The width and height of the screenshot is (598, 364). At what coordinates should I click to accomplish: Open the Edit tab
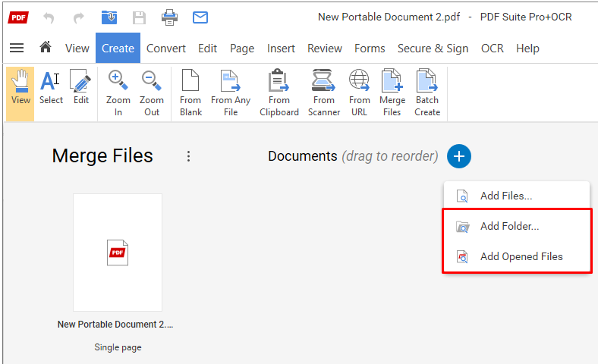coord(207,49)
